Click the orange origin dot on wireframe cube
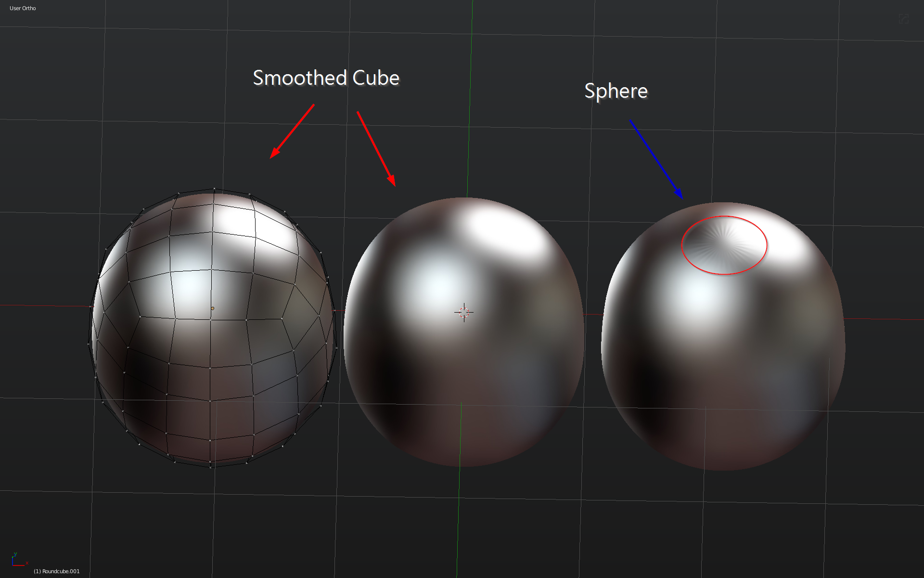Image resolution: width=924 pixels, height=578 pixels. tap(212, 308)
